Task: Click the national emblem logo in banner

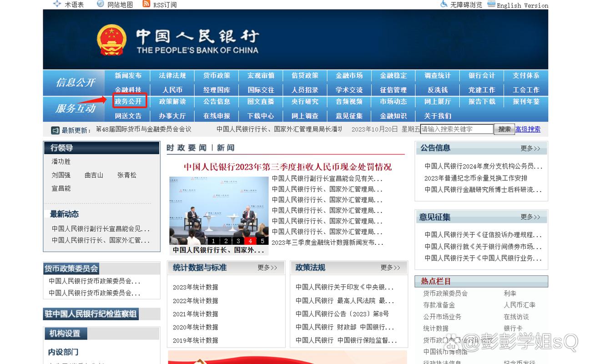Action: (111, 40)
